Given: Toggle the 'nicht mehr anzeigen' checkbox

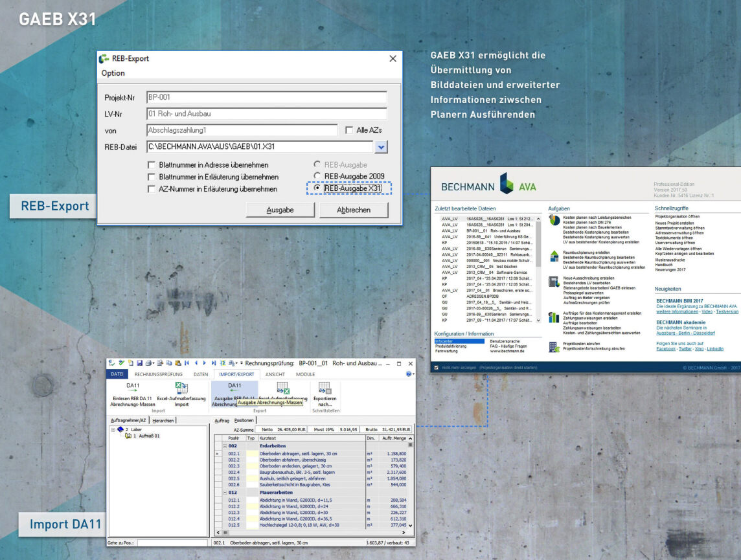Looking at the screenshot, I should click(436, 367).
